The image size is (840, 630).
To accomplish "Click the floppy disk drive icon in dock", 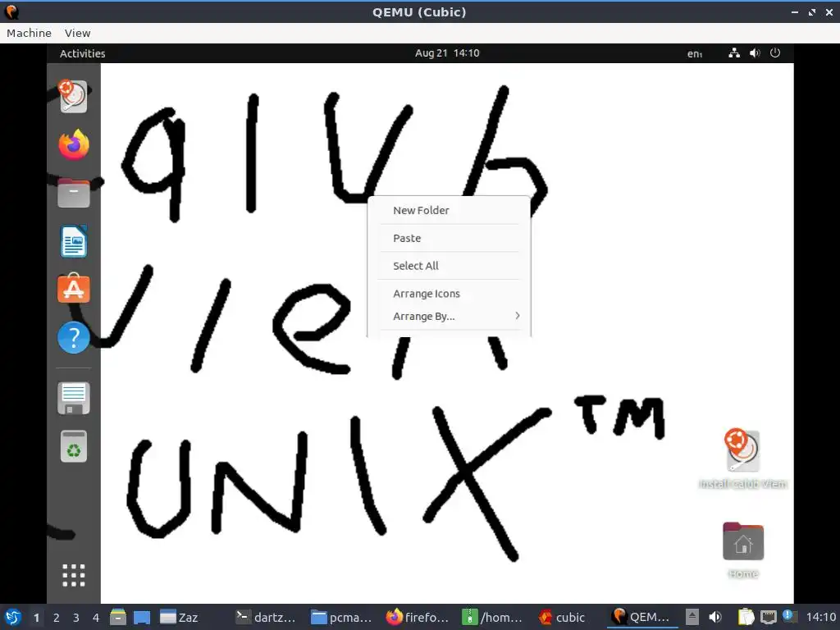I will pyautogui.click(x=73, y=398).
